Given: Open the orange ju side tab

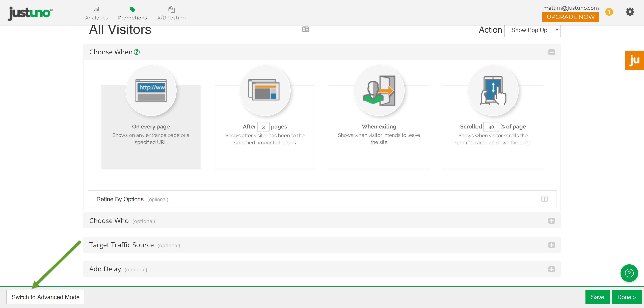Looking at the screenshot, I should [x=634, y=60].
